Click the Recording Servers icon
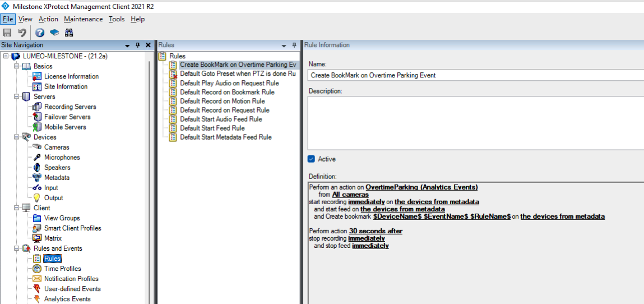Screen dimensions: 644x304 [38, 107]
